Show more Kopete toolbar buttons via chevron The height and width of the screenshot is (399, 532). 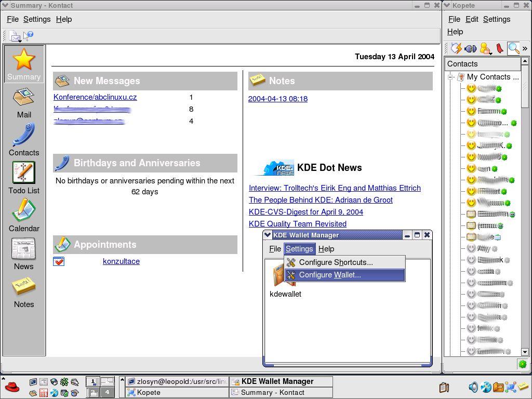point(525,48)
